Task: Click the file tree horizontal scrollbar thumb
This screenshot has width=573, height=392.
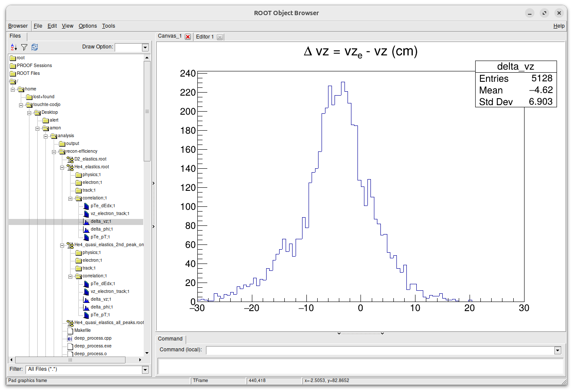Action: pos(70,360)
